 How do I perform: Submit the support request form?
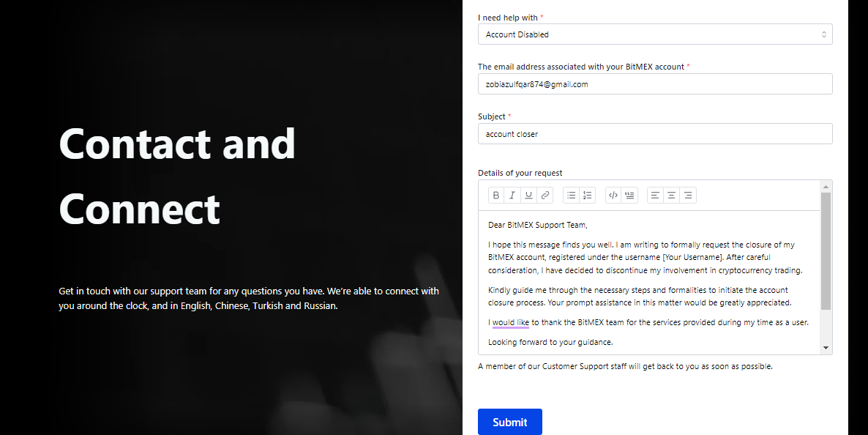(510, 423)
